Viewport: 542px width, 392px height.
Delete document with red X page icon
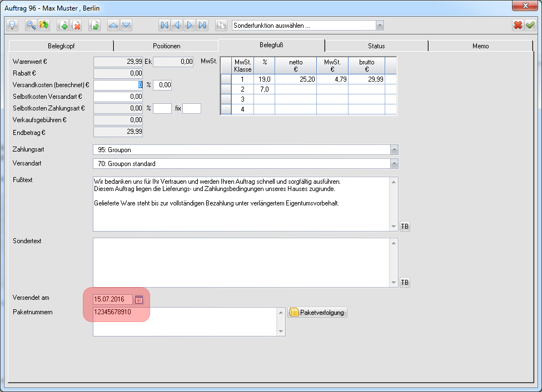click(x=76, y=25)
